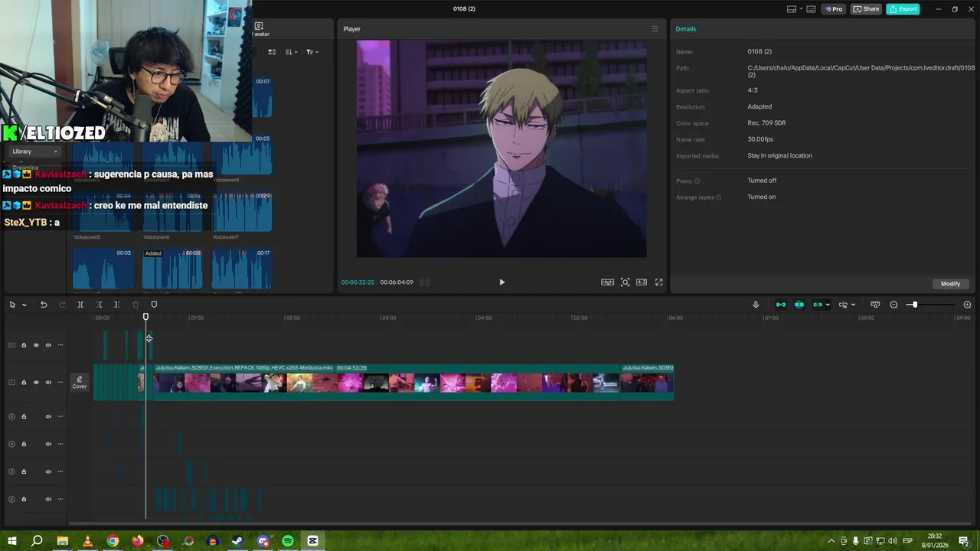
Task: Expand the selection tool mode dropdown arrow
Action: (x=24, y=305)
